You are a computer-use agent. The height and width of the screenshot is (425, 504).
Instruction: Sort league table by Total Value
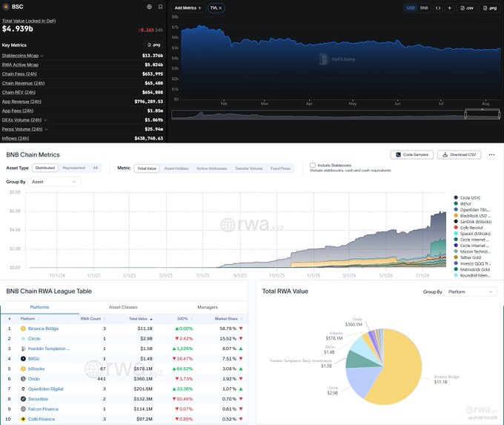(x=141, y=319)
